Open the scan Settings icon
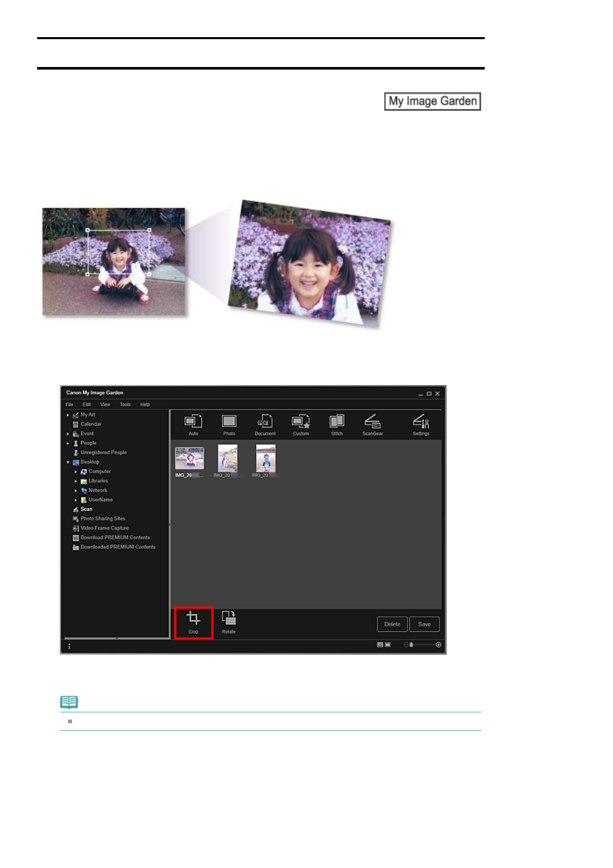 [x=421, y=422]
